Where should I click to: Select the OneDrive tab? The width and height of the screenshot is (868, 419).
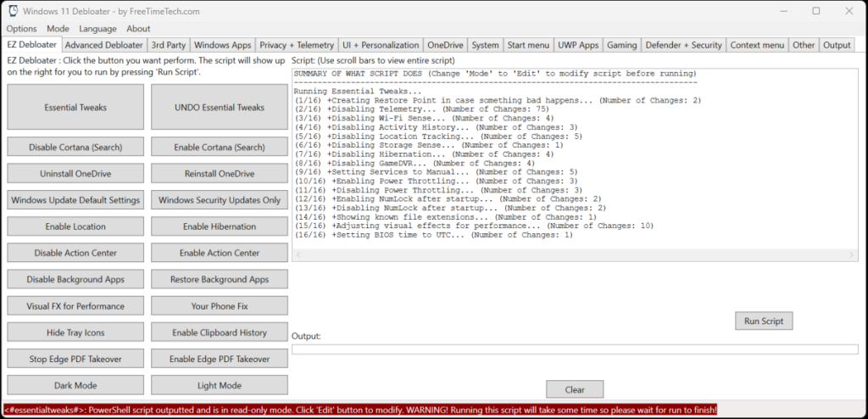[446, 46]
